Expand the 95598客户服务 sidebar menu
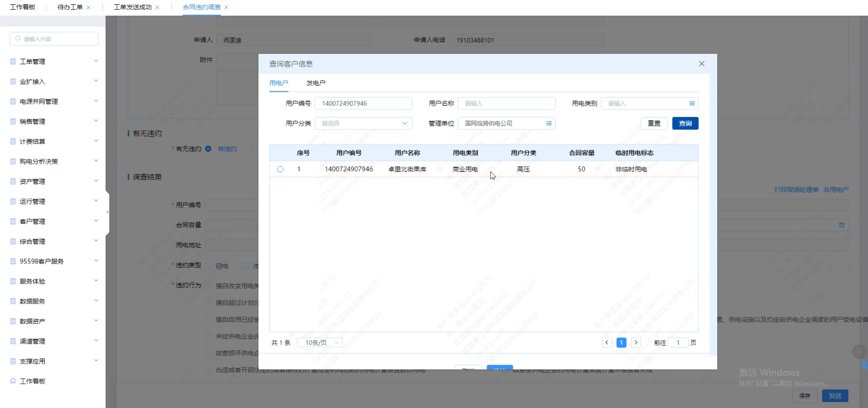Image resolution: width=868 pixels, height=408 pixels. (x=54, y=261)
